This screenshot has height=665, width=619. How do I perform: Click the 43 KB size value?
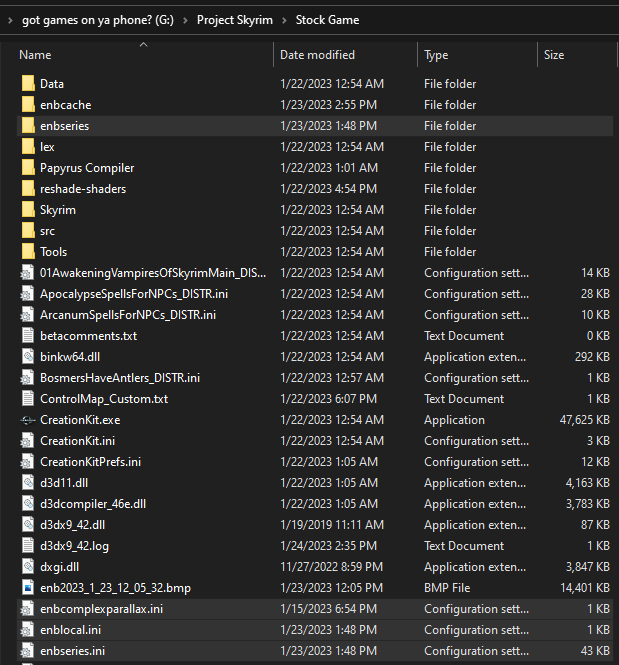click(x=595, y=651)
